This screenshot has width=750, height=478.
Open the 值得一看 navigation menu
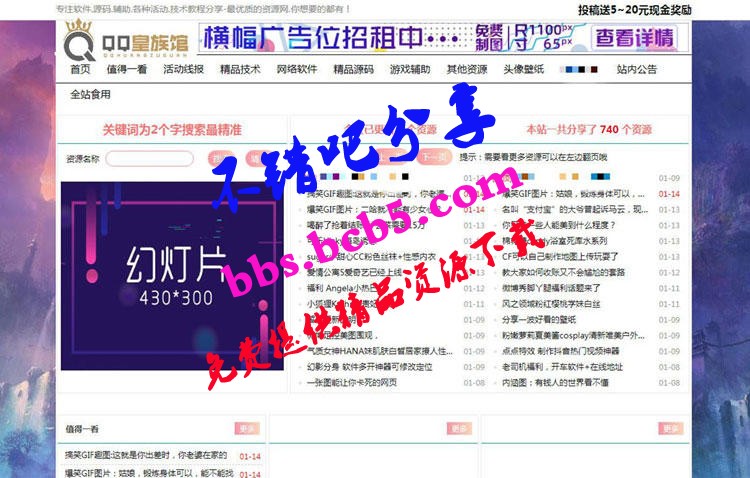tap(127, 69)
